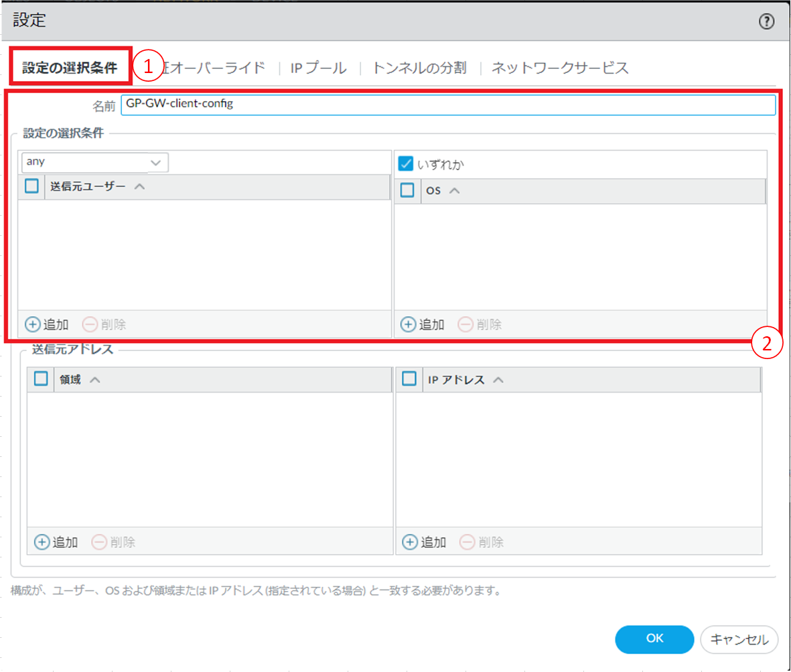Image resolution: width=791 pixels, height=672 pixels.
Task: Open the トンネルの分割 tab
Action: tap(419, 68)
